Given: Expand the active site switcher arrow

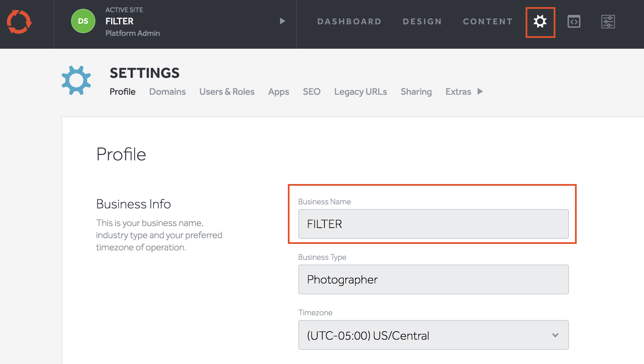Looking at the screenshot, I should pos(282,21).
